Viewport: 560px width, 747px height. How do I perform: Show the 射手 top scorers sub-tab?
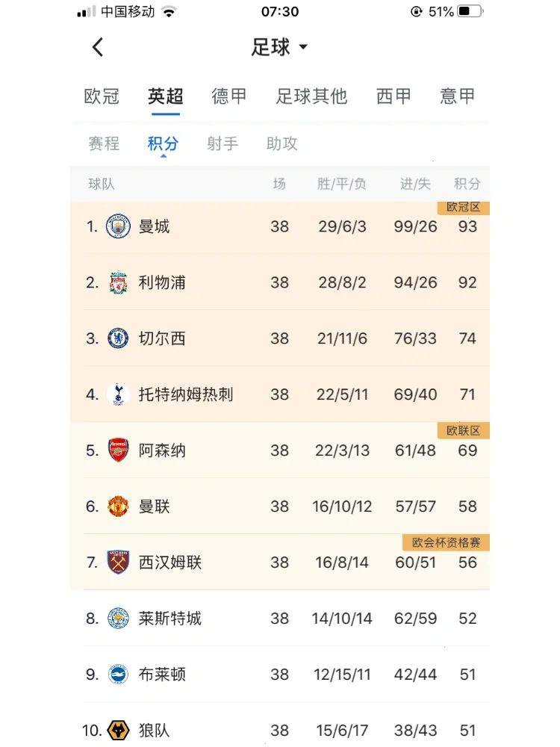pyautogui.click(x=223, y=143)
